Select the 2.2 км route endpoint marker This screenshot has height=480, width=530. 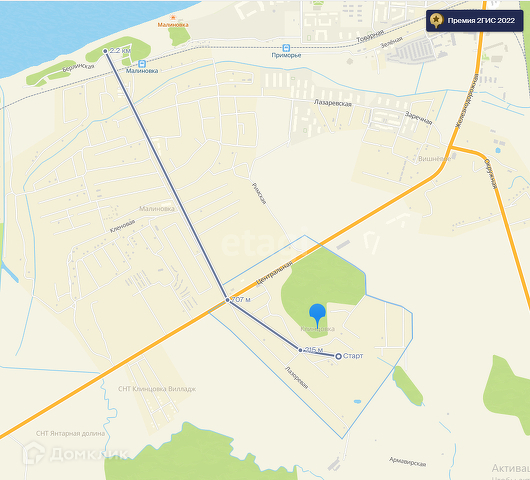tap(105, 51)
